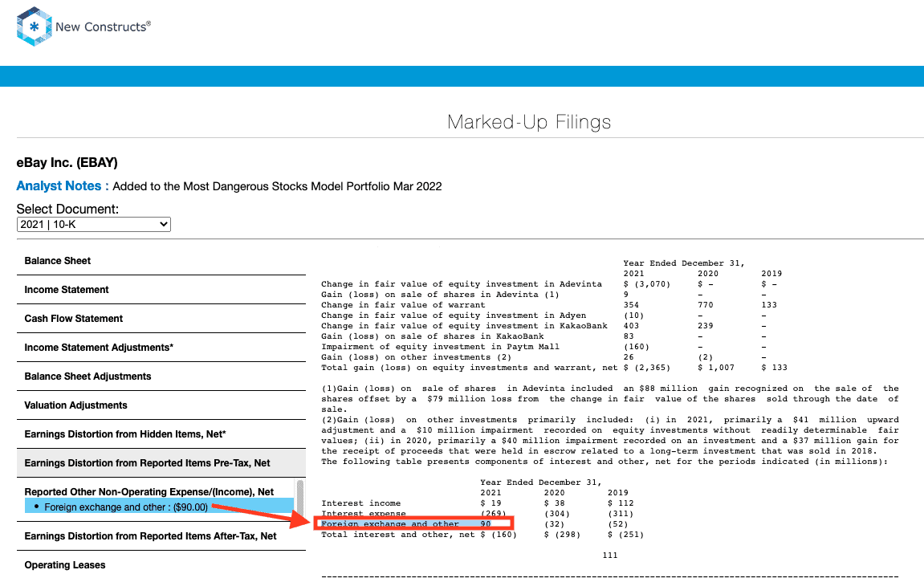Viewport: 924px width, 578px height.
Task: Click footnote (2) about other investments
Action: [610, 435]
